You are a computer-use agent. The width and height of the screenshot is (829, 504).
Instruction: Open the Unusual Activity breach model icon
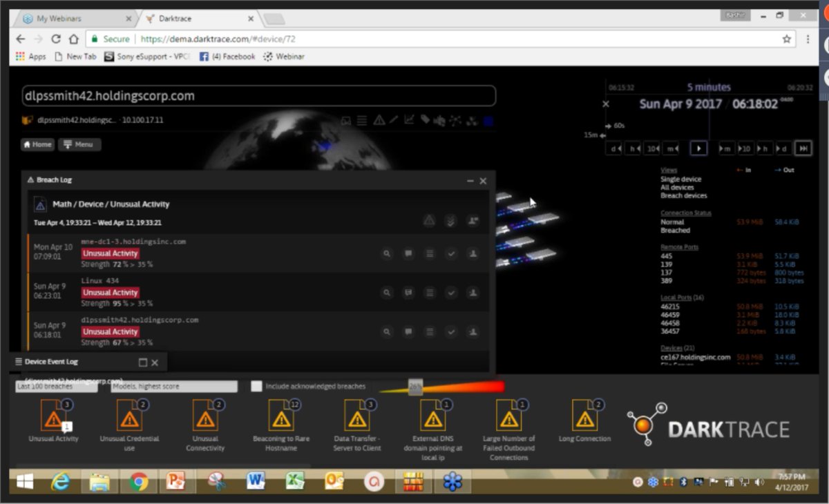click(x=53, y=416)
